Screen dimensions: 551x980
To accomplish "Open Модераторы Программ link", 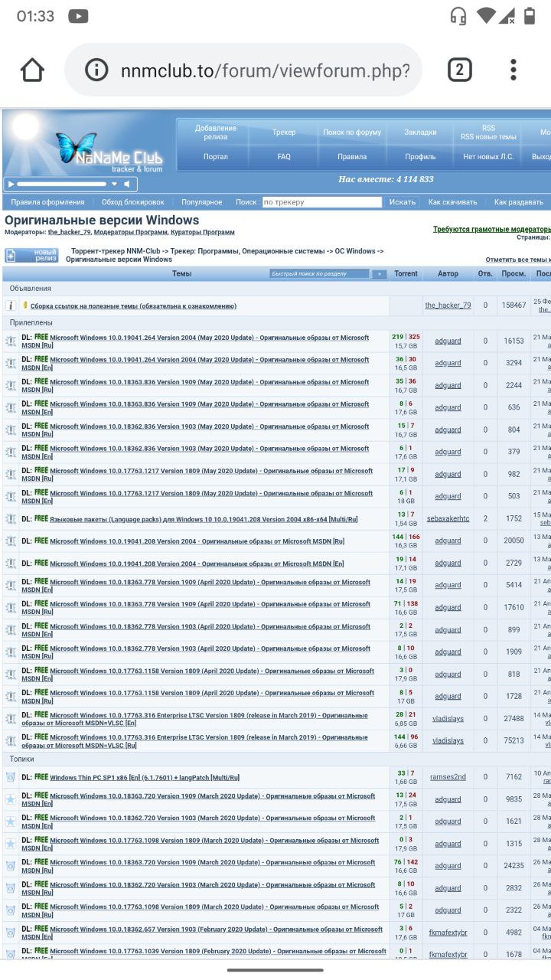I will tap(130, 232).
